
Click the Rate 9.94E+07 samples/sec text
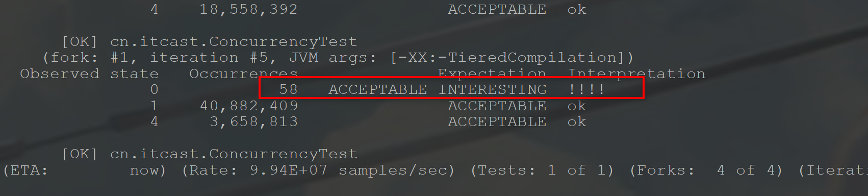pyautogui.click(x=318, y=170)
